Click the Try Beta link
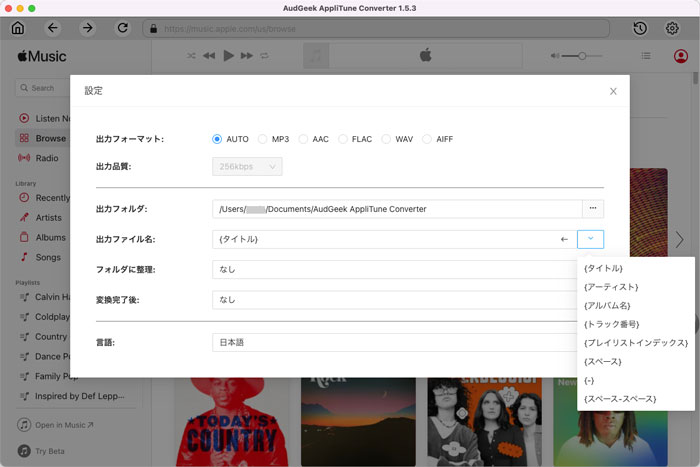Viewport: 700px width, 467px height. pyautogui.click(x=41, y=451)
